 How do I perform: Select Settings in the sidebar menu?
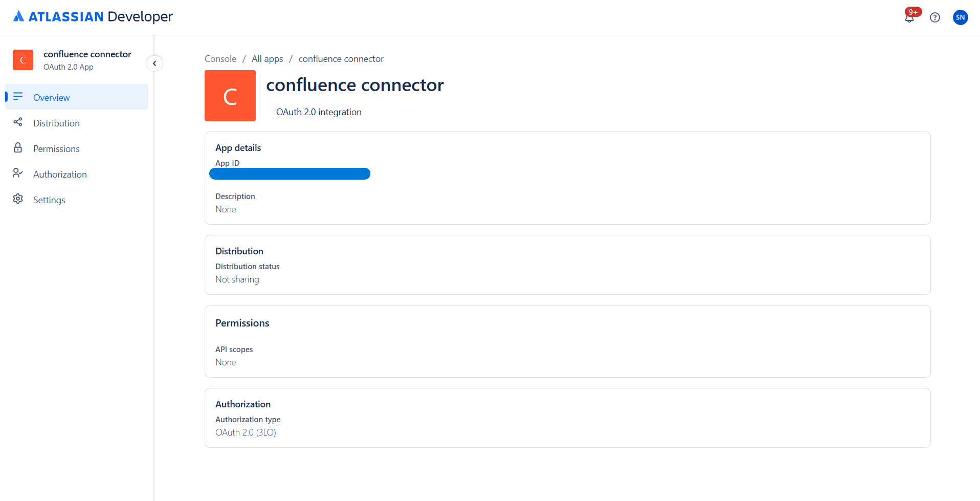click(x=49, y=200)
